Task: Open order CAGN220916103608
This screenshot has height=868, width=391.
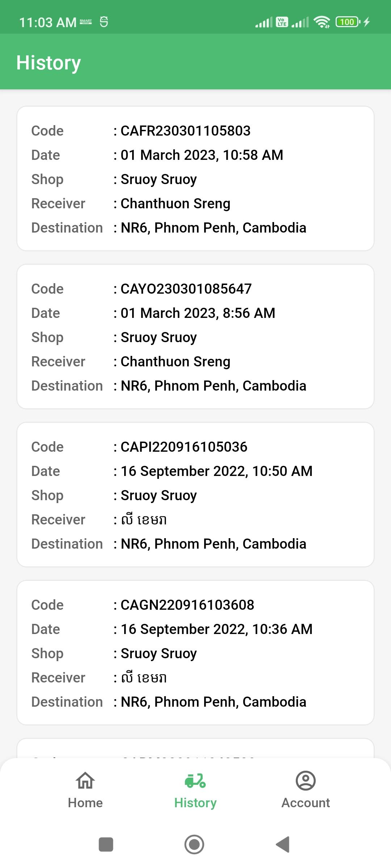Action: 195,652
